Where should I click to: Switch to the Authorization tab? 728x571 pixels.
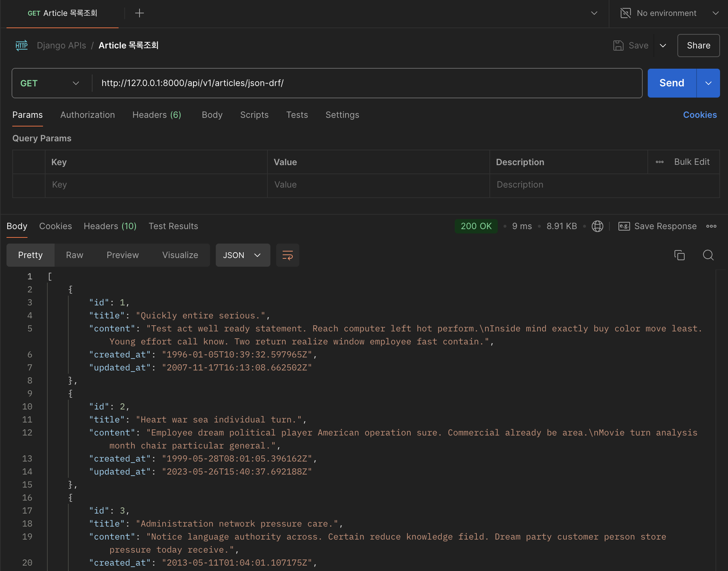[87, 115]
